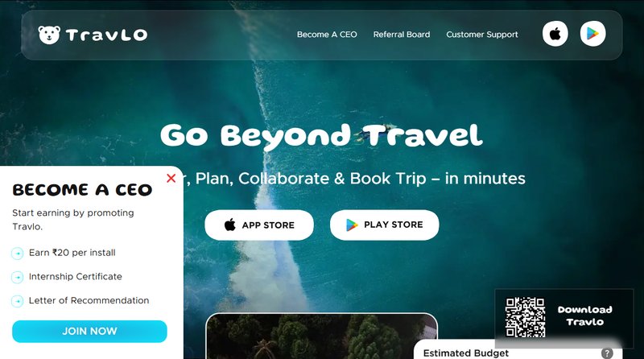Open the Google Play icon in header

tap(592, 34)
